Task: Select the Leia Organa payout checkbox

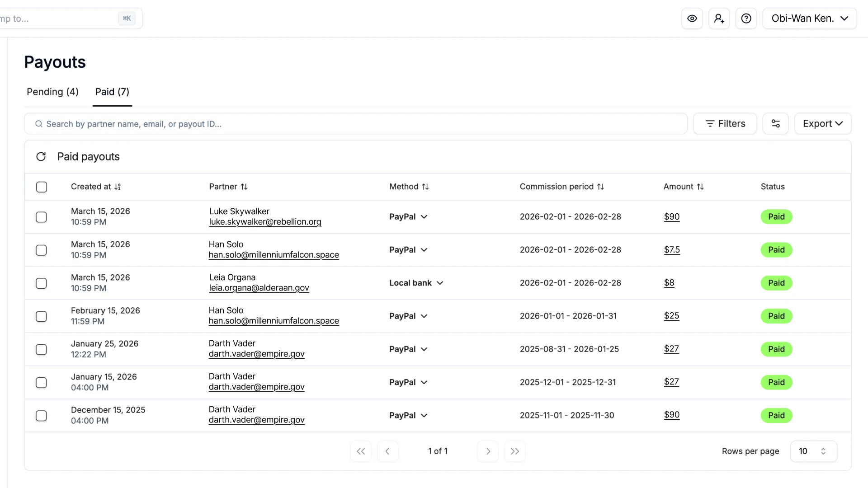Action: click(x=41, y=283)
